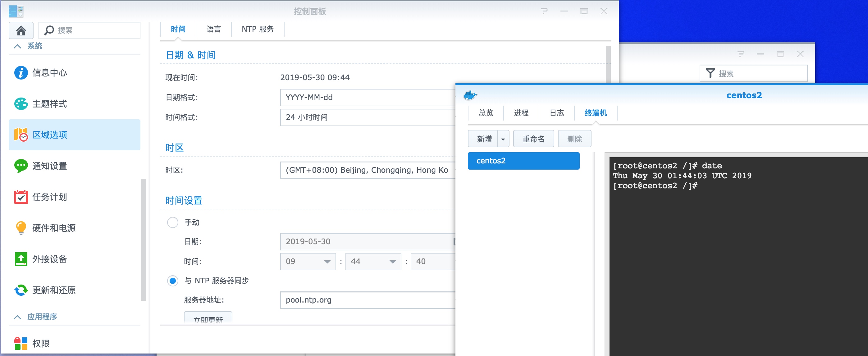Viewport: 868px width, 356px height.
Task: Open the 时间格式 24 小时时间 dropdown
Action: tap(368, 117)
